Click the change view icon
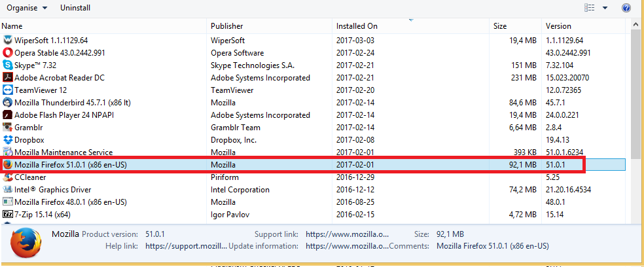This screenshot has height=267, width=644. (590, 8)
